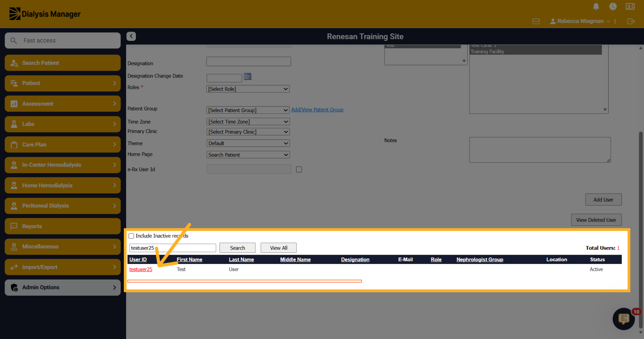Screen dimensions: 644x339
Task: Open the Select Primary Clinic dropdown
Action: (x=248, y=132)
